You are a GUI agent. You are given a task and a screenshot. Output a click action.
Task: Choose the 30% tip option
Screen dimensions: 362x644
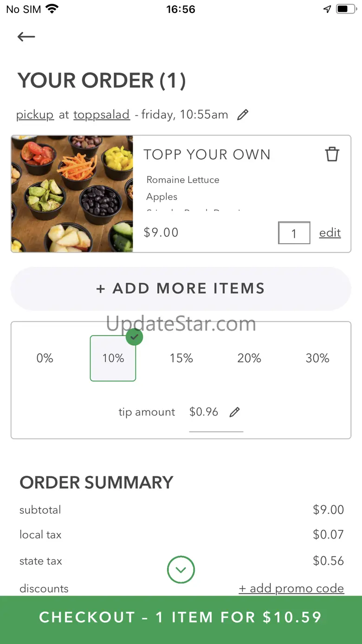pyautogui.click(x=317, y=358)
